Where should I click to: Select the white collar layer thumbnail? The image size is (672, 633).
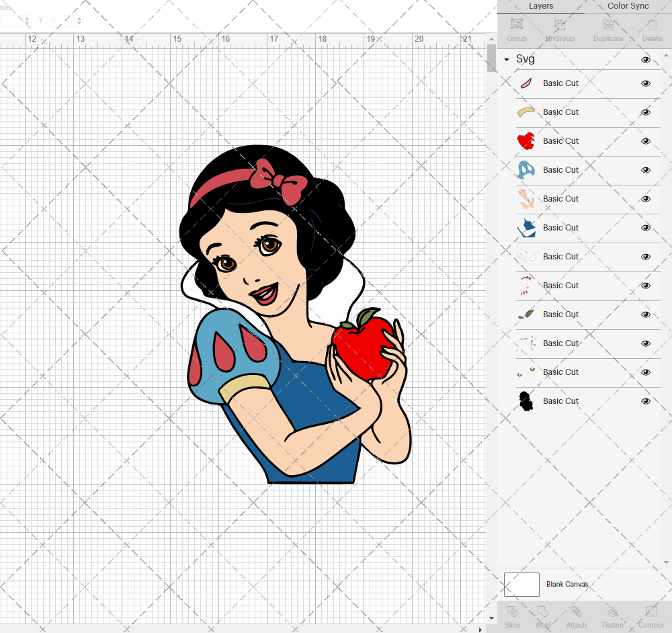tap(526, 257)
